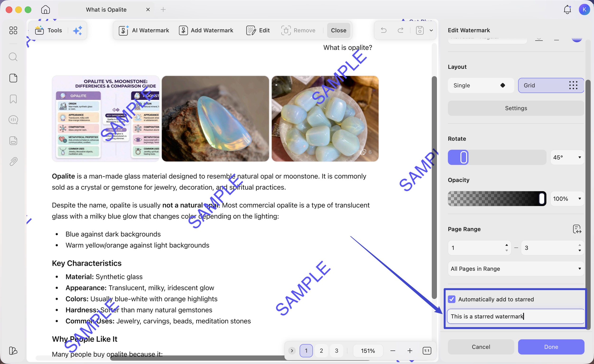This screenshot has width=594, height=364.
Task: Increase the start page number stepper
Action: [507, 245]
